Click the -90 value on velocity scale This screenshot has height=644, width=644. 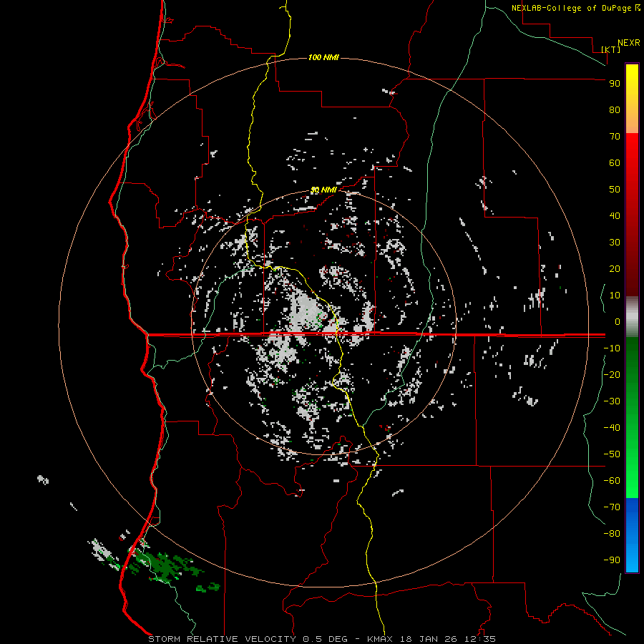[612, 560]
